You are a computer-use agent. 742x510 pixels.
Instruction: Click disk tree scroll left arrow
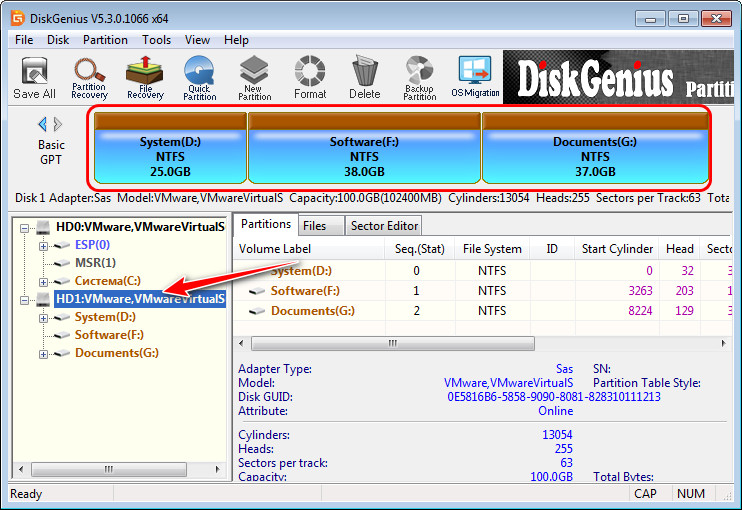coord(21,469)
